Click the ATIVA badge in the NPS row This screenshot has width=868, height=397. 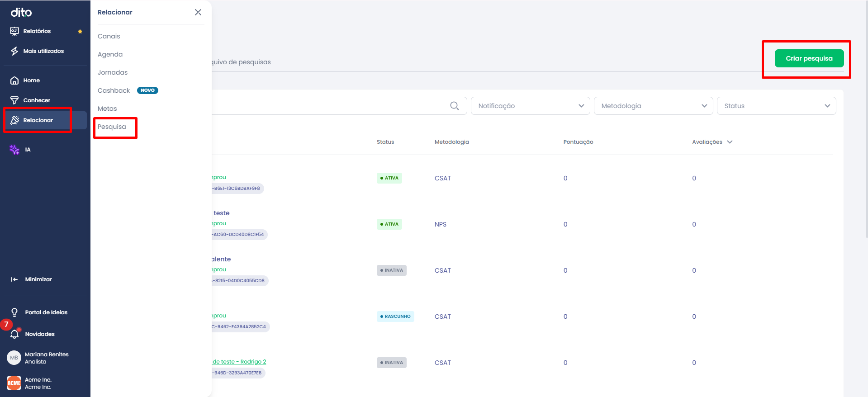(x=389, y=224)
